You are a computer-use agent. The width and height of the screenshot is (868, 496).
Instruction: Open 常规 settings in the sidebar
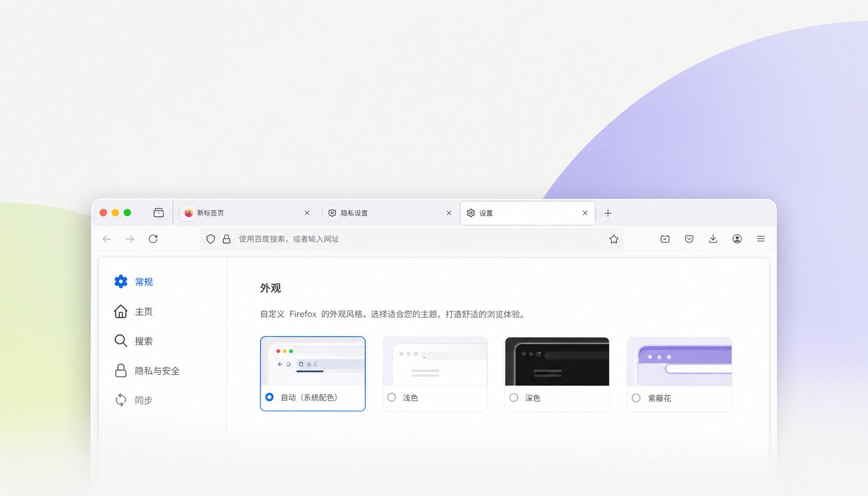(134, 282)
